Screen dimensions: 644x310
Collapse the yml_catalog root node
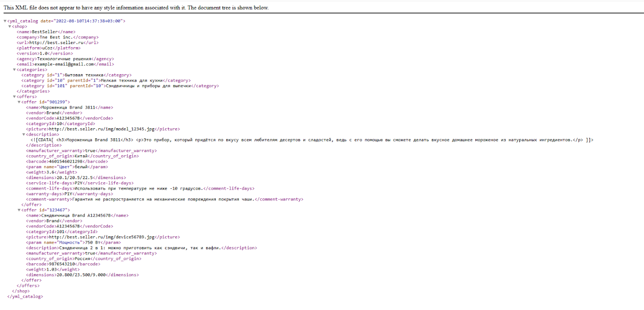pyautogui.click(x=5, y=21)
